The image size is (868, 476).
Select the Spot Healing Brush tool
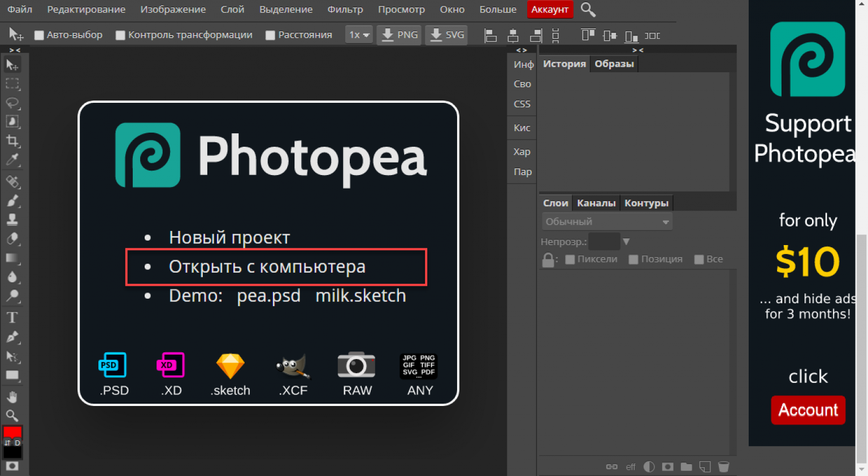[12, 181]
